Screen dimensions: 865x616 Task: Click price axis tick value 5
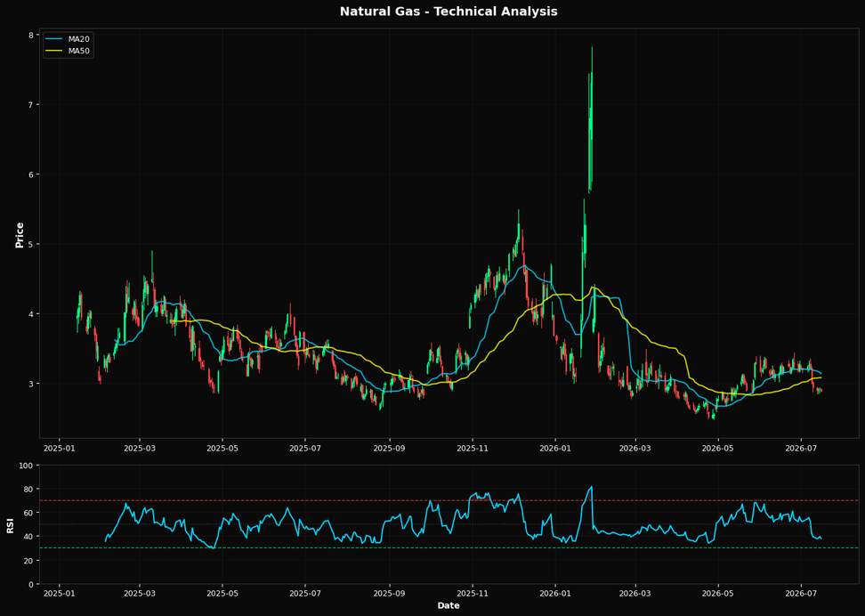(x=33, y=244)
